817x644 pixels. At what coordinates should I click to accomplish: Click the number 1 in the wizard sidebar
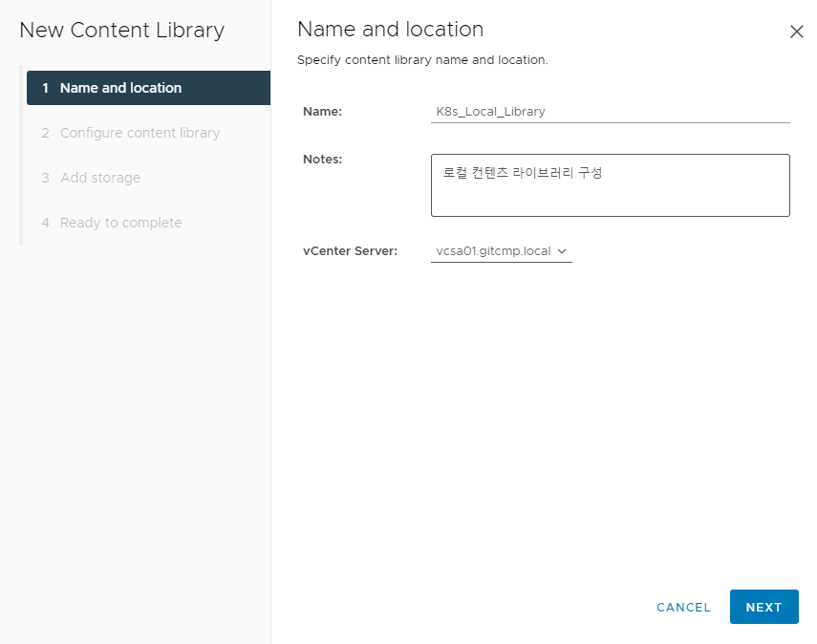tap(45, 88)
